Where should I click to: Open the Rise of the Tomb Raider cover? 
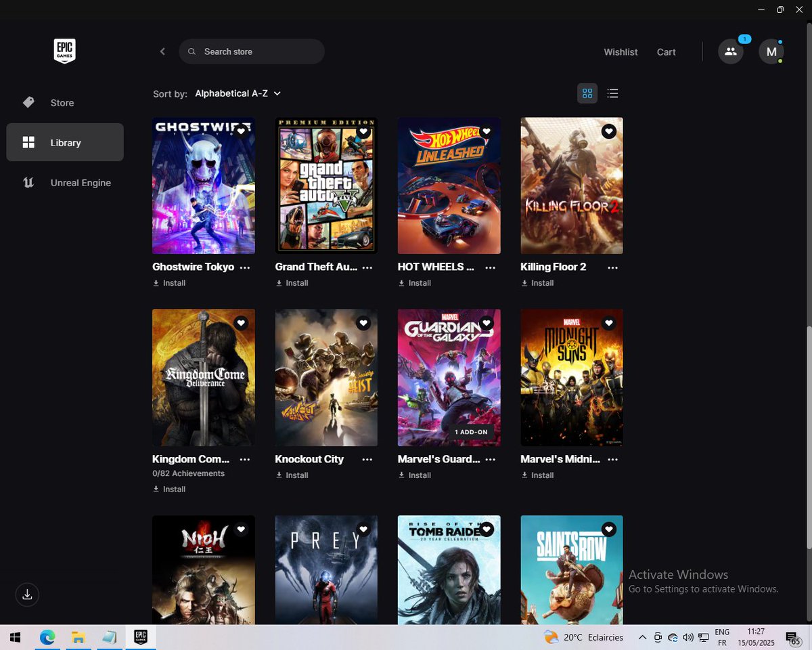coord(449,570)
